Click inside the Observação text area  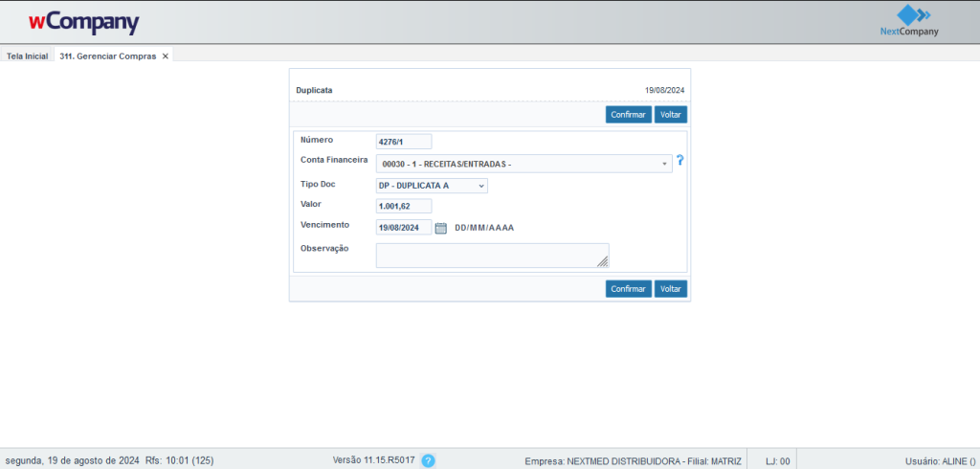click(488, 255)
